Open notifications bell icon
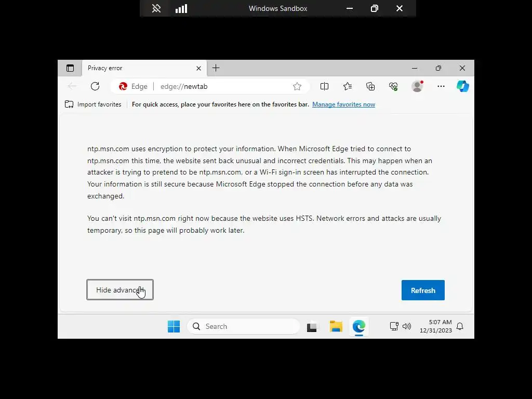 click(x=460, y=326)
